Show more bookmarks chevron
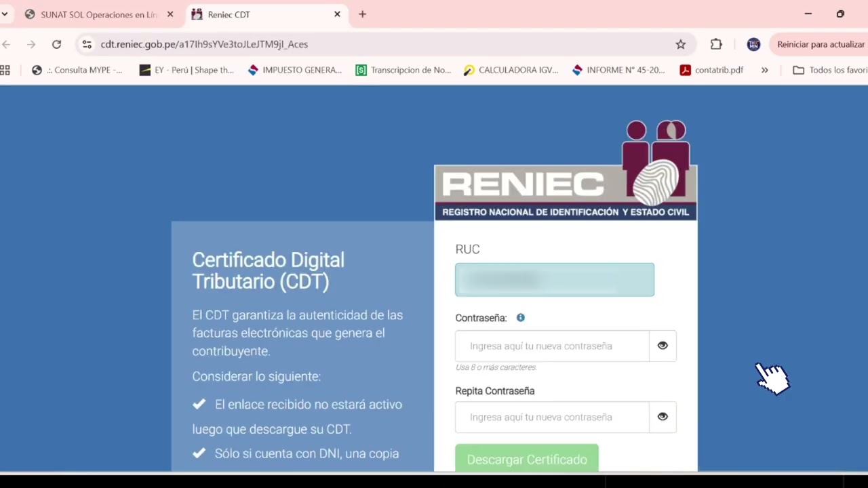This screenshot has height=488, width=868. tap(765, 70)
